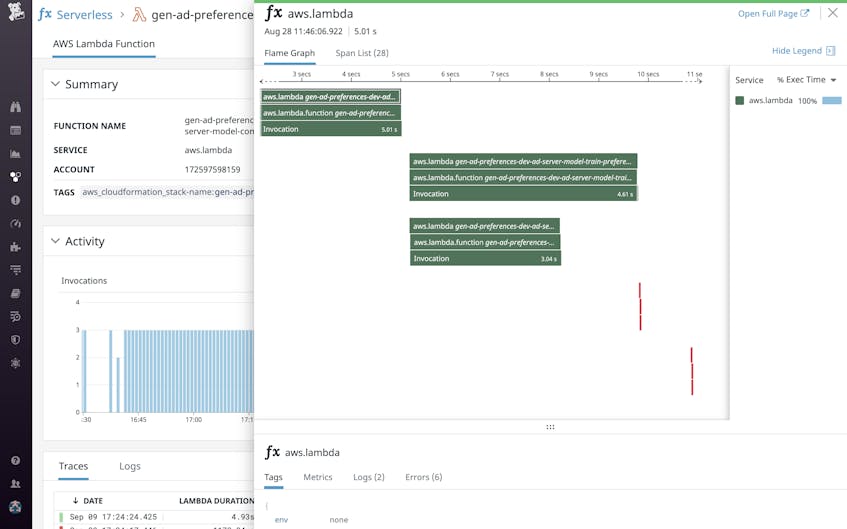Click the aws.lambda legend service label
The height and width of the screenshot is (529, 847).
[770, 101]
